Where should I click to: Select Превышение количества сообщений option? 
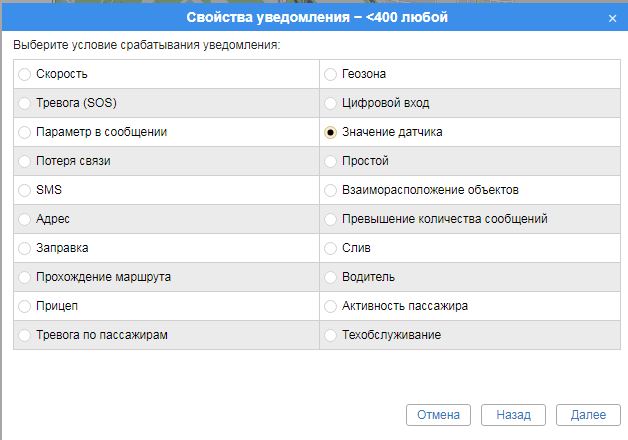(x=331, y=219)
